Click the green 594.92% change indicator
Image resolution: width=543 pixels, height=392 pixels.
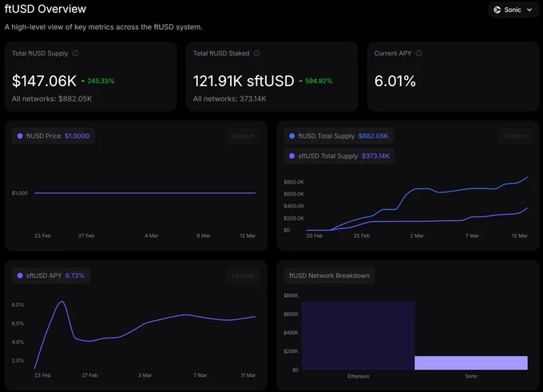[x=315, y=81]
